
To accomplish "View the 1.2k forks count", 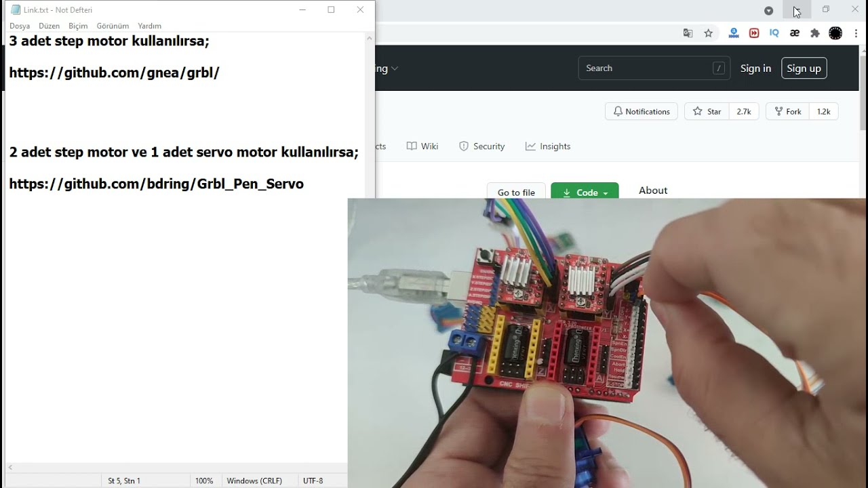I will pos(824,111).
